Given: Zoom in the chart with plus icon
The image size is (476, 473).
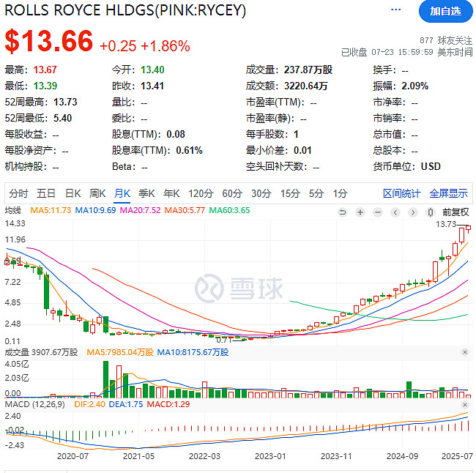Looking at the screenshot, I should (360, 212).
